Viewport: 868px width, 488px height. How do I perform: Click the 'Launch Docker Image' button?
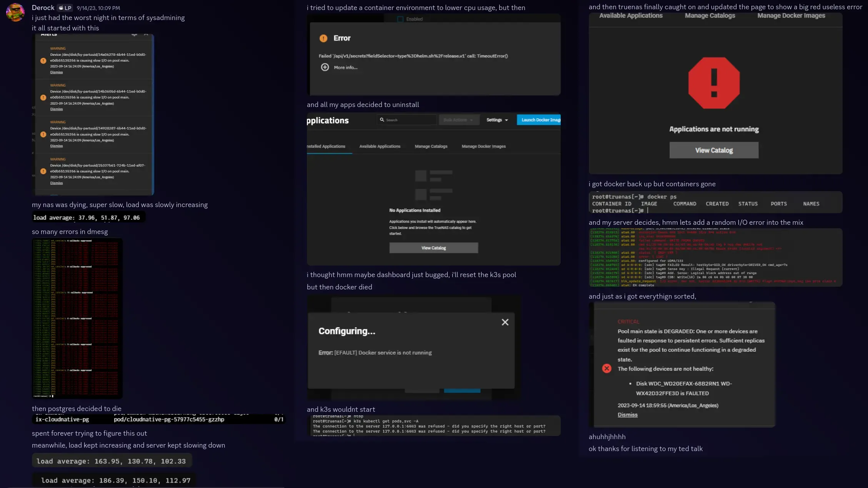[537, 120]
